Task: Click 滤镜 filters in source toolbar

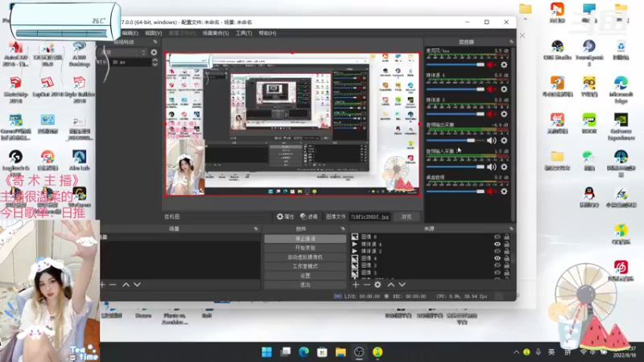Action: pos(309,216)
